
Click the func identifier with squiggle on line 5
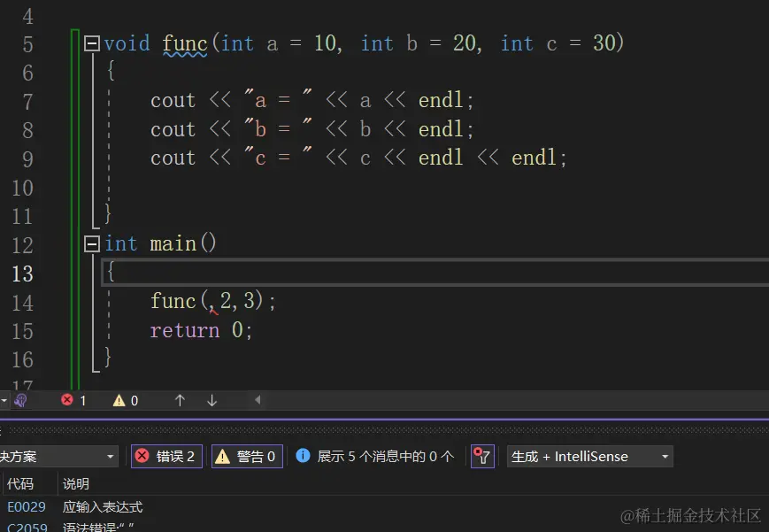[185, 44]
